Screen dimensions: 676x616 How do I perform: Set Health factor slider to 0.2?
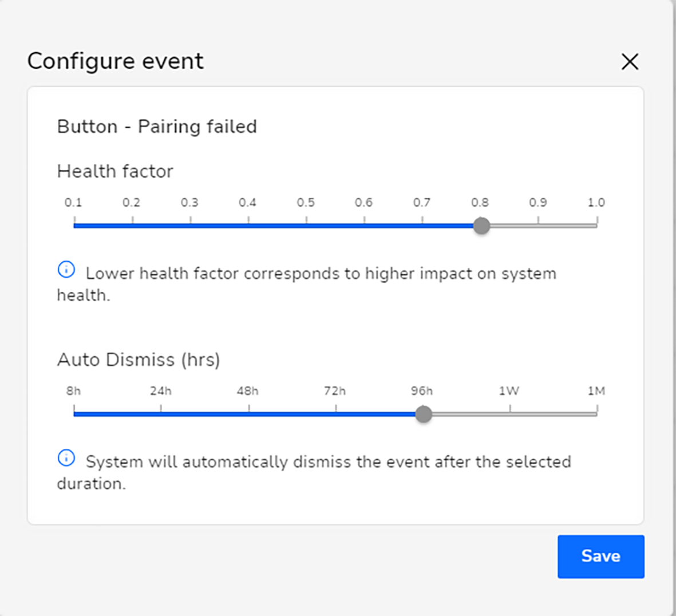click(x=132, y=226)
